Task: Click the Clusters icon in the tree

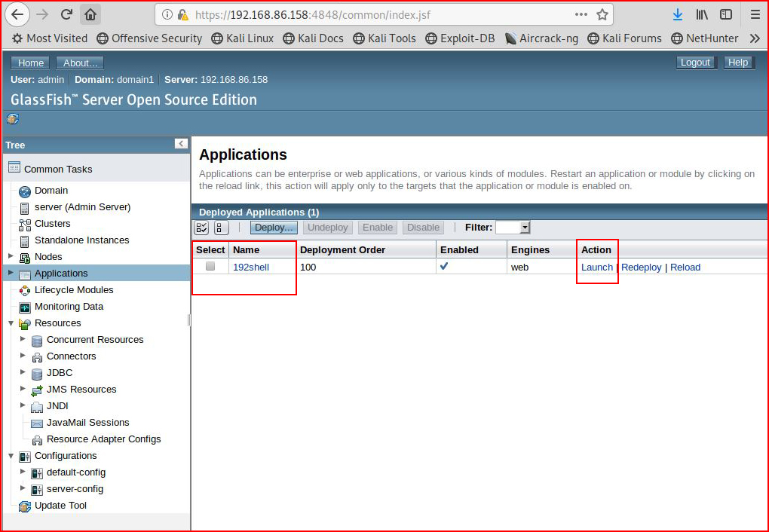Action: click(x=25, y=225)
